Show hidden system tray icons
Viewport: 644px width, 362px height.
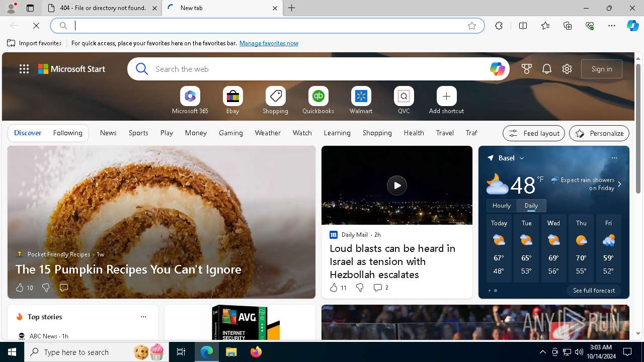coord(542,352)
